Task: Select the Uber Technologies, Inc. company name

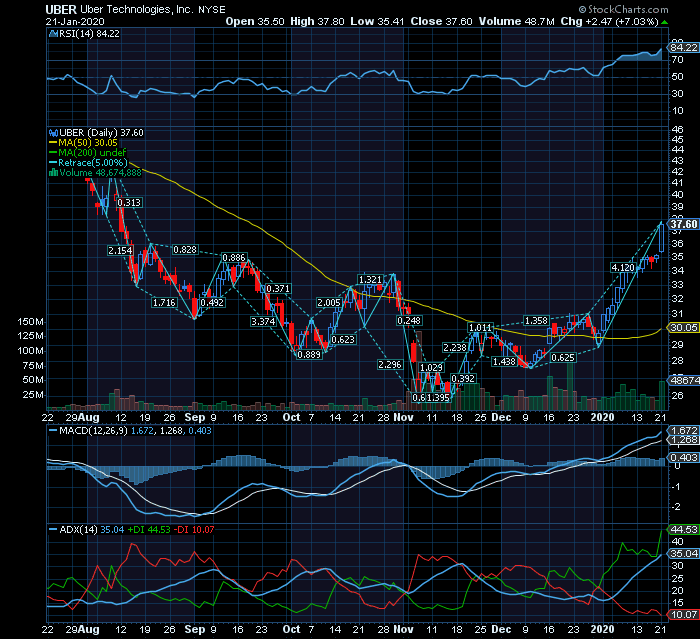Action: point(138,9)
